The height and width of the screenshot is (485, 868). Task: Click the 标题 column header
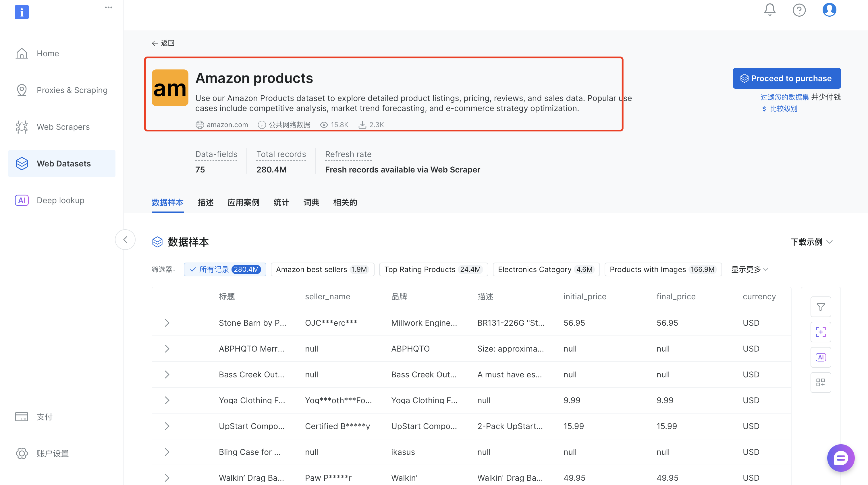pos(227,296)
